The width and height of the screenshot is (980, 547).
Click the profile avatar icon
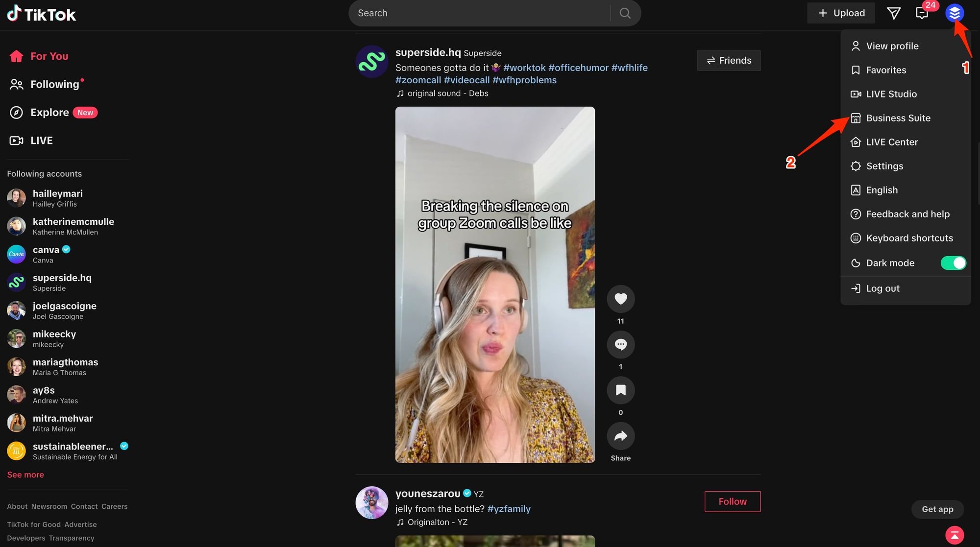click(x=955, y=13)
